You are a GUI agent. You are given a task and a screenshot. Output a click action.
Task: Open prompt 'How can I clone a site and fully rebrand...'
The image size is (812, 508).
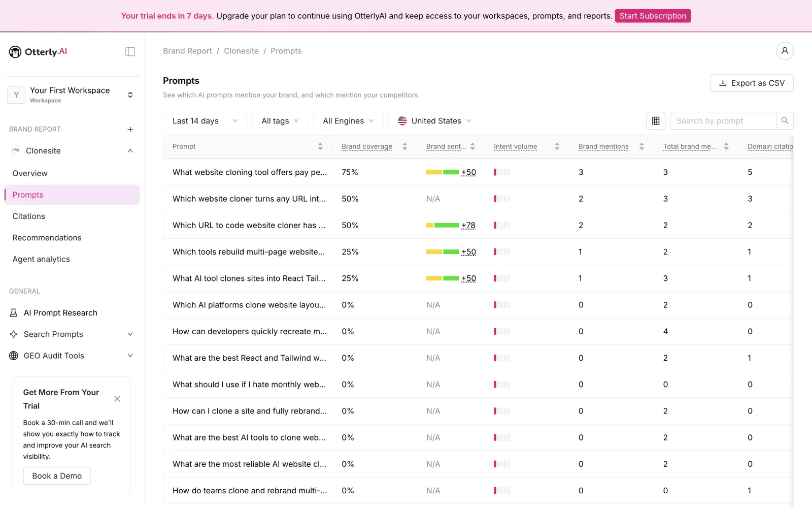[x=250, y=411]
